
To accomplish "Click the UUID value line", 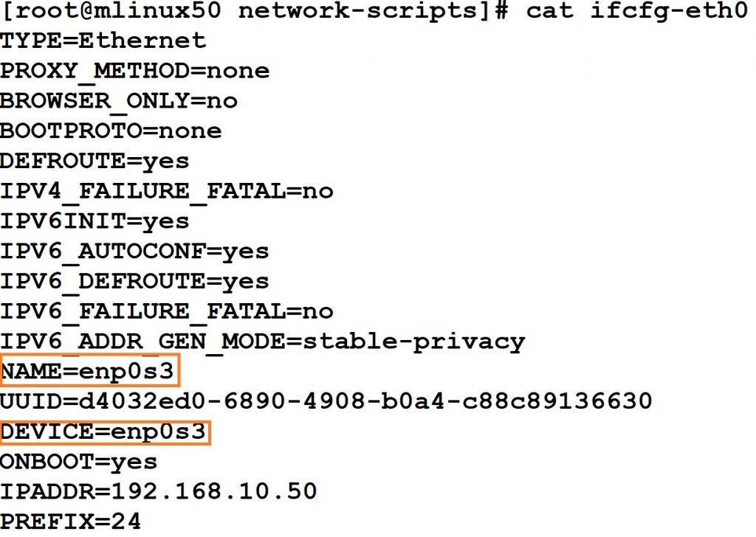I will coord(326,401).
